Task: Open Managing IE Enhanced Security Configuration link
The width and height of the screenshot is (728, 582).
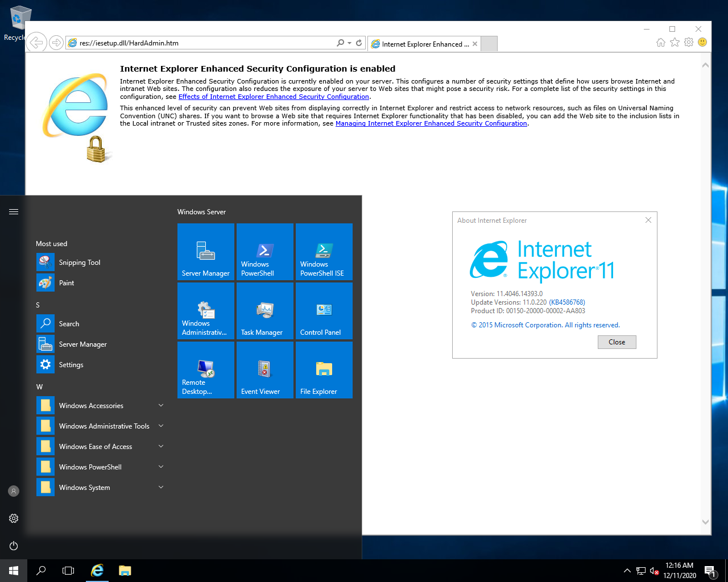Action: pos(431,123)
